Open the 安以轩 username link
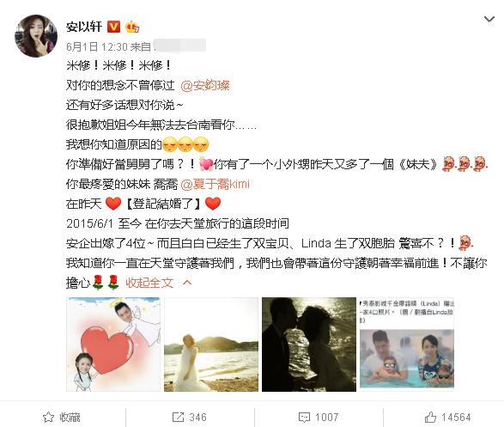 point(84,27)
